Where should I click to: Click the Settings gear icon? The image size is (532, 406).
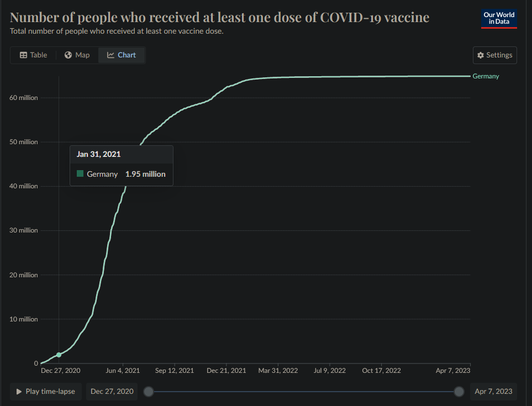(481, 55)
